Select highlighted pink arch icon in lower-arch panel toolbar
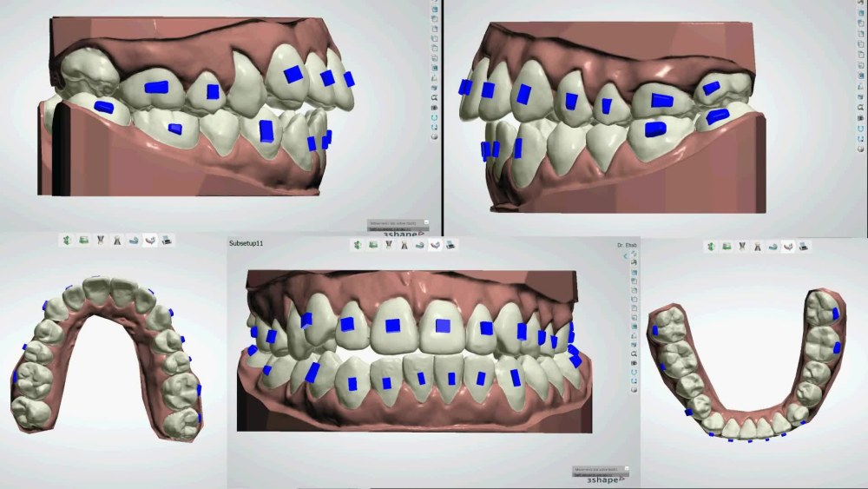The height and width of the screenshot is (489, 868). click(789, 247)
